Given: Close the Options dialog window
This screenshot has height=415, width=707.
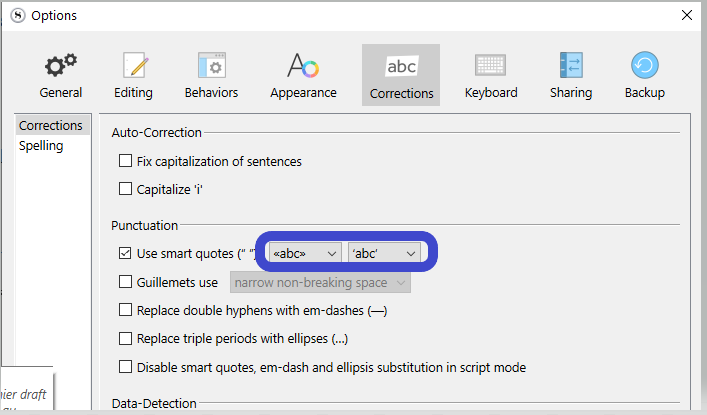Looking at the screenshot, I should coord(687,15).
